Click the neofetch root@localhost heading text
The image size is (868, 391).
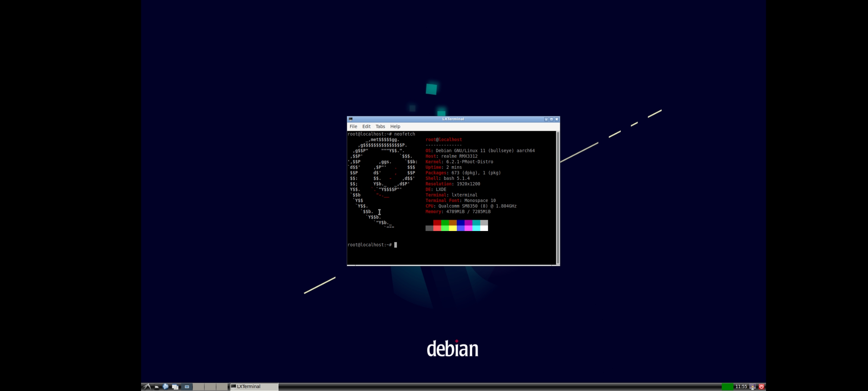[x=443, y=139]
